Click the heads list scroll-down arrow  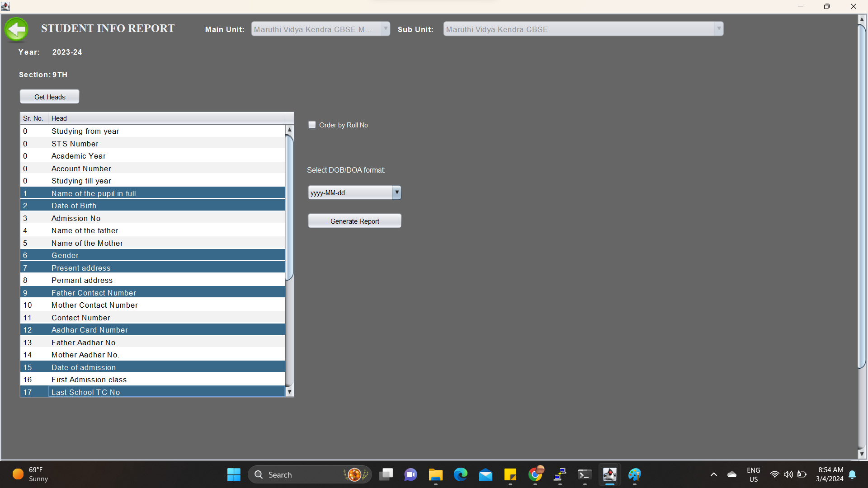[289, 392]
